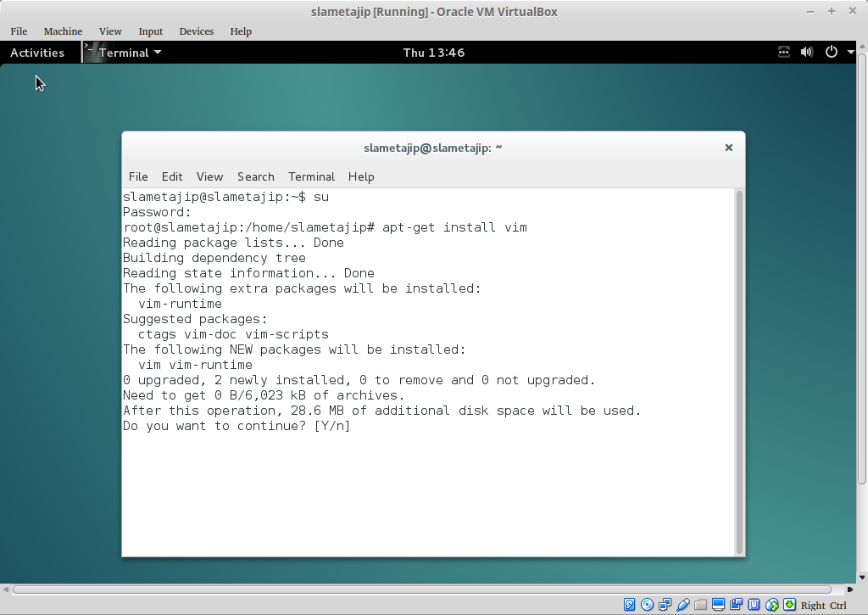Open the terminal's File menu
The width and height of the screenshot is (868, 615).
[x=138, y=176]
